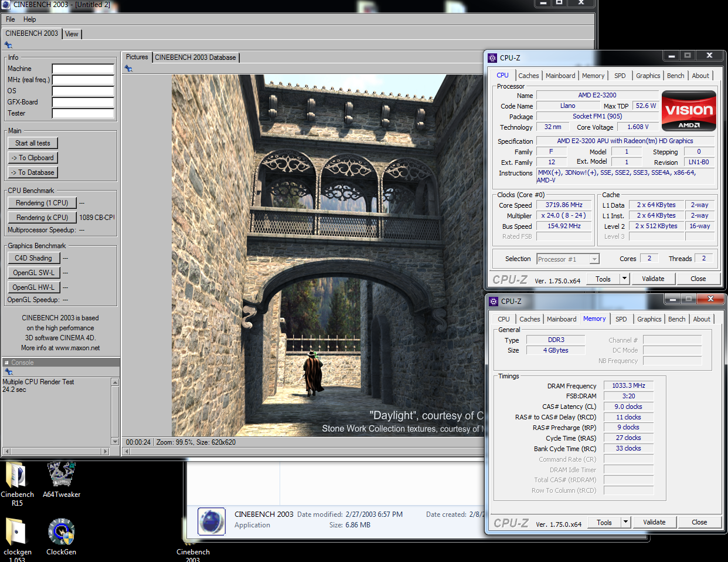Click Tester input field

pyautogui.click(x=83, y=113)
